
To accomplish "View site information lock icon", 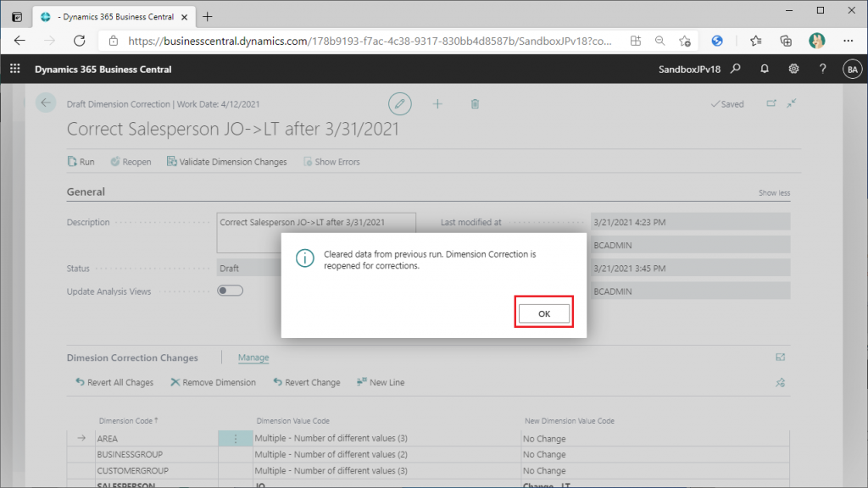I will point(114,41).
